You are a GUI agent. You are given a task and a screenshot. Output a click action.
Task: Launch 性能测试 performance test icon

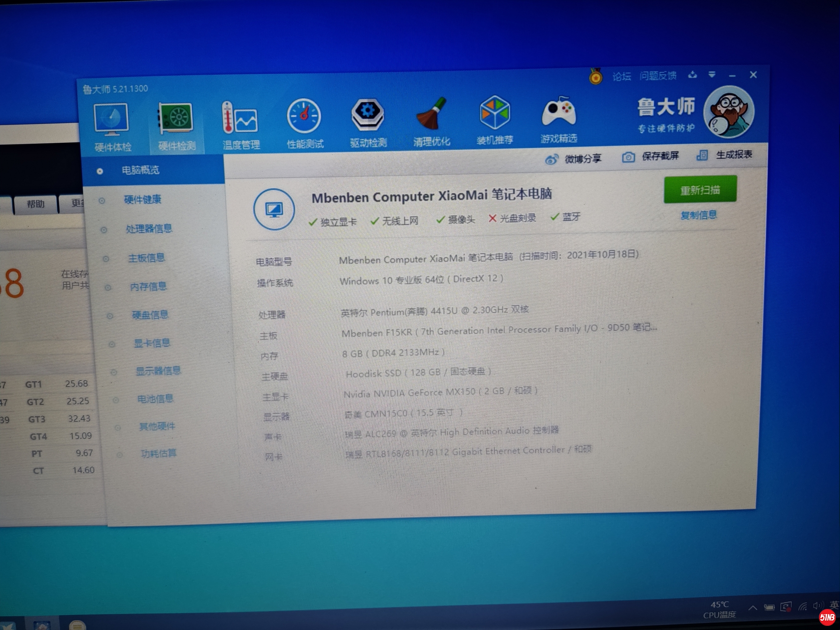point(305,123)
